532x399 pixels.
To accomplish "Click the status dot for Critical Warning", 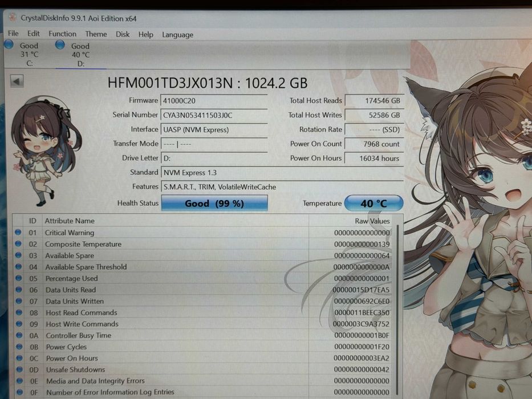I will [x=18, y=233].
